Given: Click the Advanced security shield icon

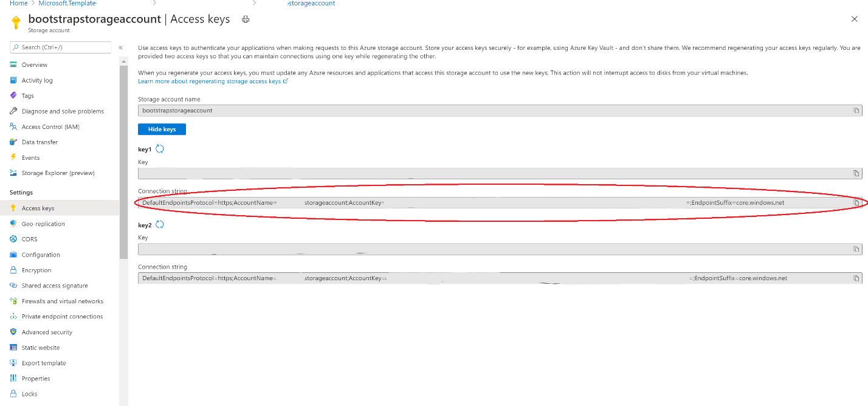Looking at the screenshot, I should point(13,332).
